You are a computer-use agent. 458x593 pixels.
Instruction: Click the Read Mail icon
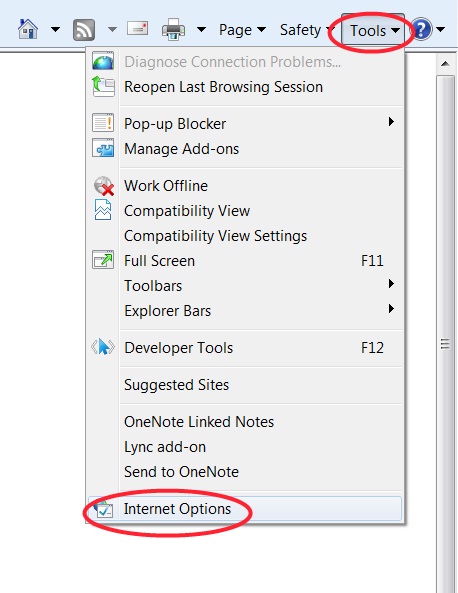point(137,28)
